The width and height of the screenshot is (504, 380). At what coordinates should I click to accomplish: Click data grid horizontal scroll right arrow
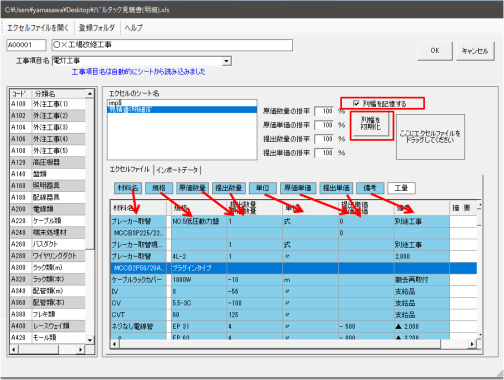(472, 344)
